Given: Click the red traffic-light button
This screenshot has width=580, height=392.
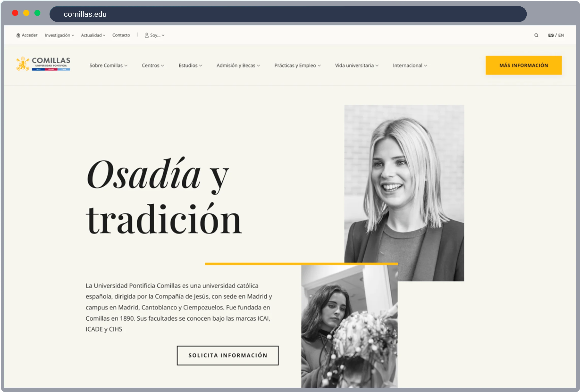Looking at the screenshot, I should pos(15,13).
